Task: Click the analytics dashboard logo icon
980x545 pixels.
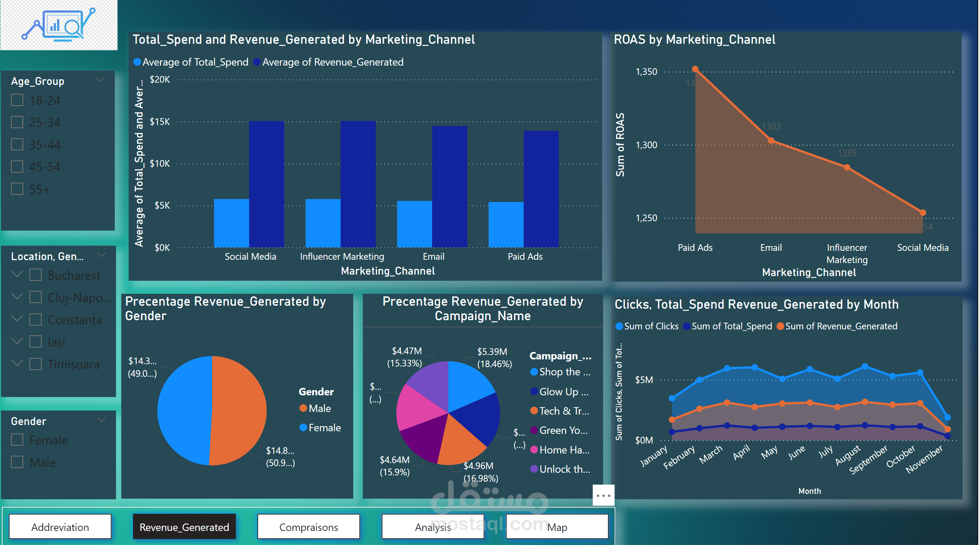Action: 59,25
